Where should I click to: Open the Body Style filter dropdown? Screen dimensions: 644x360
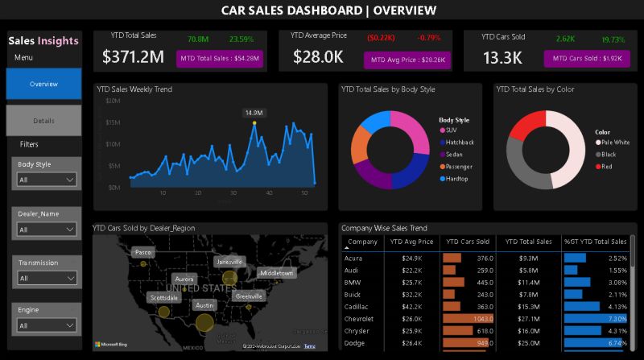[x=47, y=180]
